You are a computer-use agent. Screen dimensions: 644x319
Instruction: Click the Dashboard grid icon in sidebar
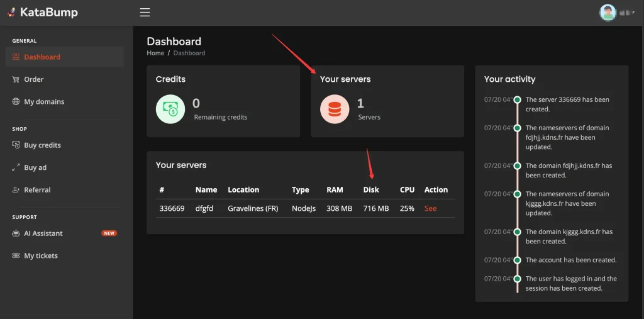point(16,57)
